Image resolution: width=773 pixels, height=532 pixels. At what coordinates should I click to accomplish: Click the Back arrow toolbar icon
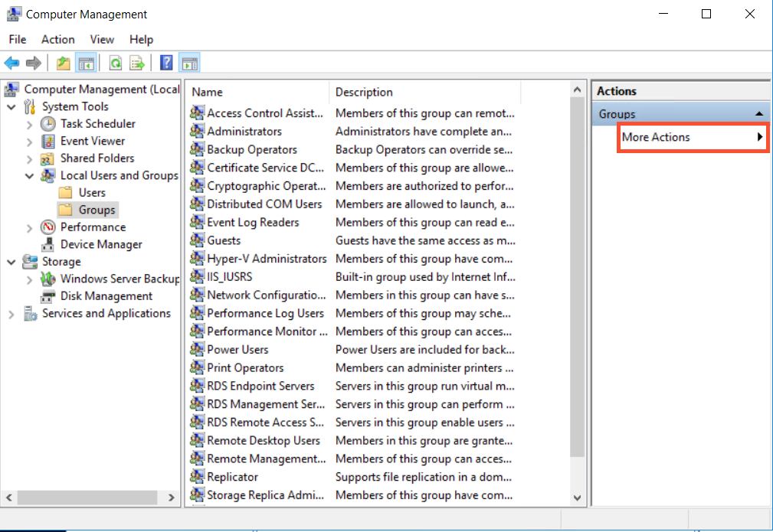pos(11,63)
